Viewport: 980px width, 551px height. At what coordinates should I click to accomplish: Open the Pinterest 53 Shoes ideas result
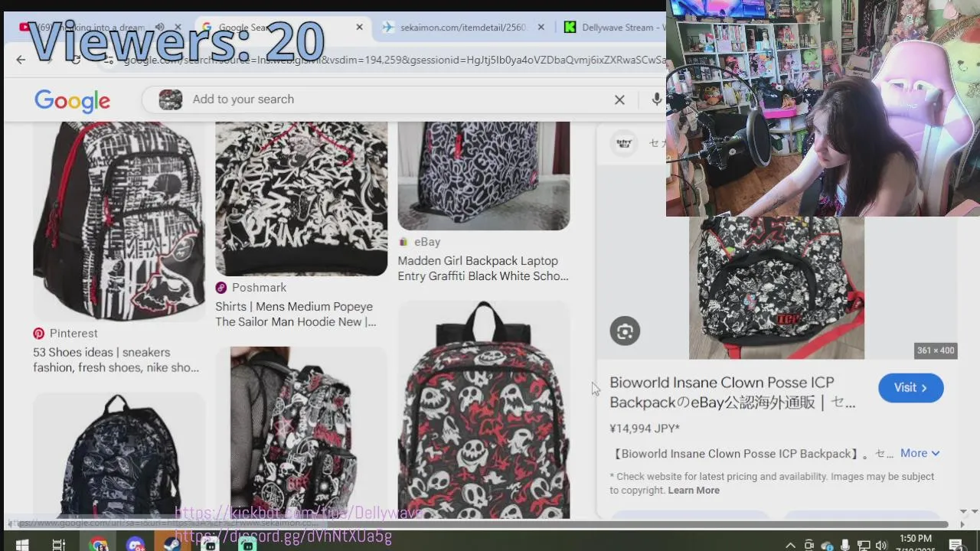(x=116, y=360)
